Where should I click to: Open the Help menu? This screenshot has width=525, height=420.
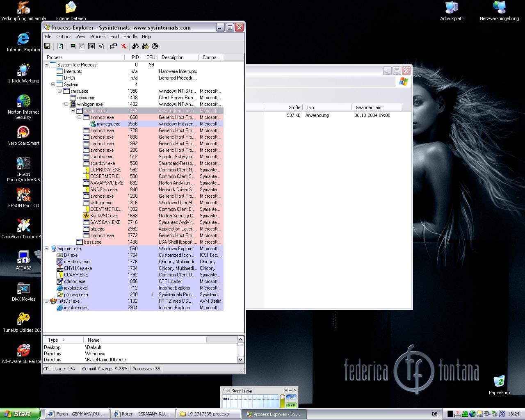click(146, 37)
